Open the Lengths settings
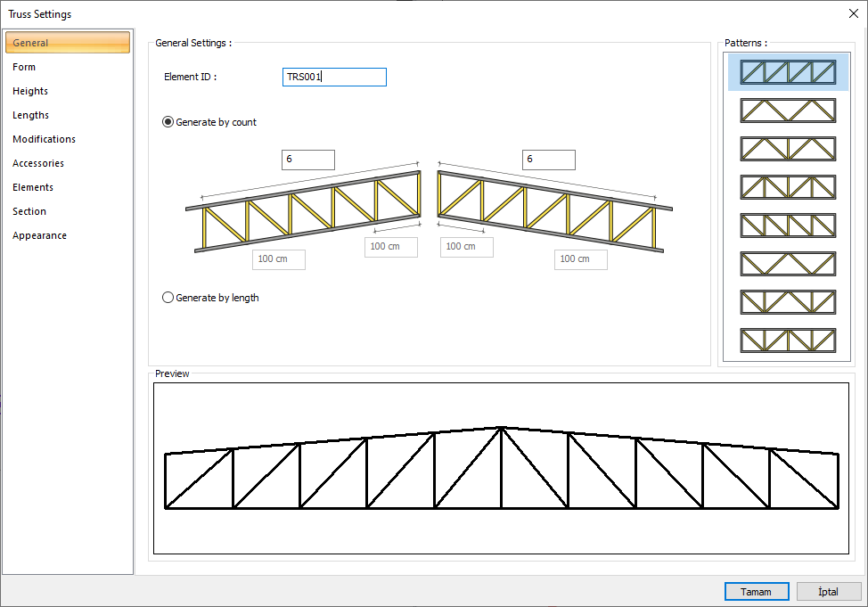Image resolution: width=868 pixels, height=607 pixels. pos(29,114)
